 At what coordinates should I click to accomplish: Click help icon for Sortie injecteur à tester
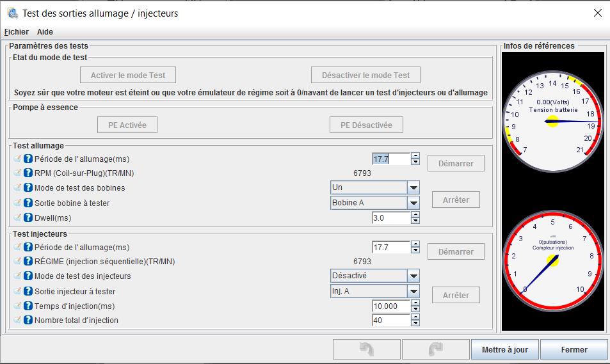coord(28,291)
